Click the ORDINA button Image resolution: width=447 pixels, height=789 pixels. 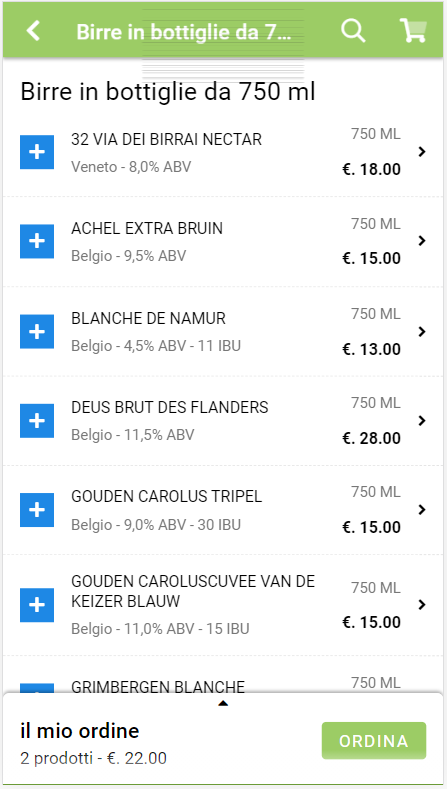point(374,741)
